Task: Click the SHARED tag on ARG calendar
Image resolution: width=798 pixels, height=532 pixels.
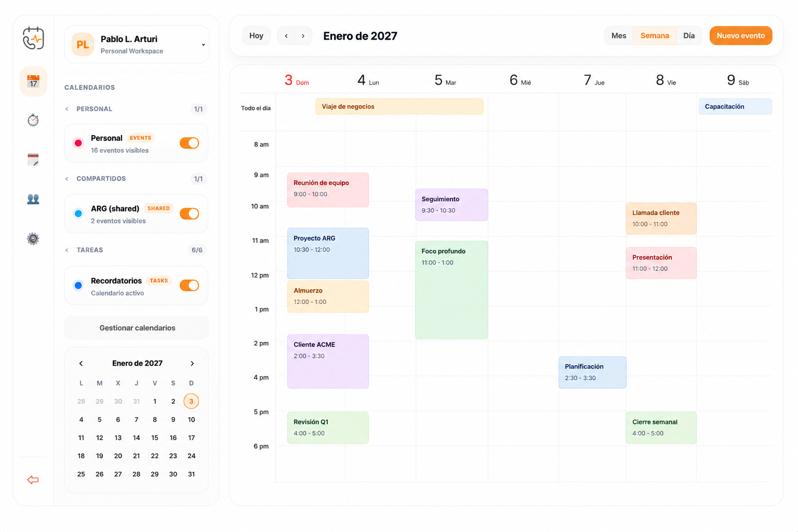Action: [158, 209]
